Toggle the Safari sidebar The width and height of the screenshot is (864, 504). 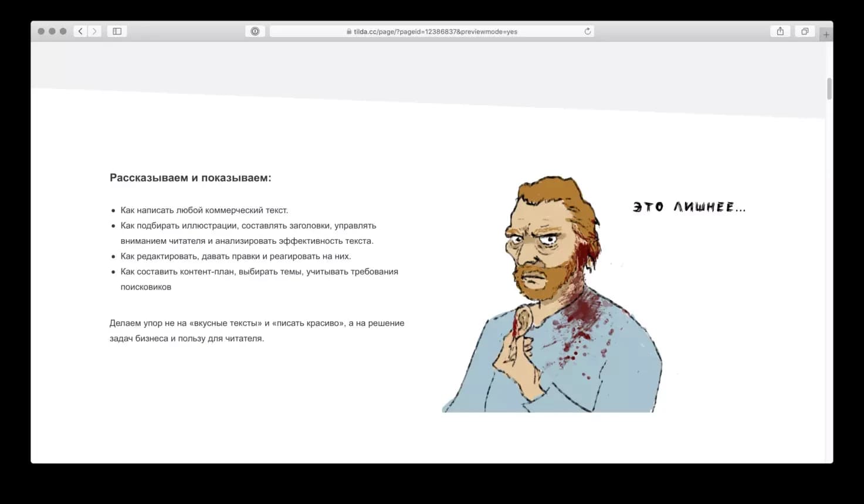[117, 31]
